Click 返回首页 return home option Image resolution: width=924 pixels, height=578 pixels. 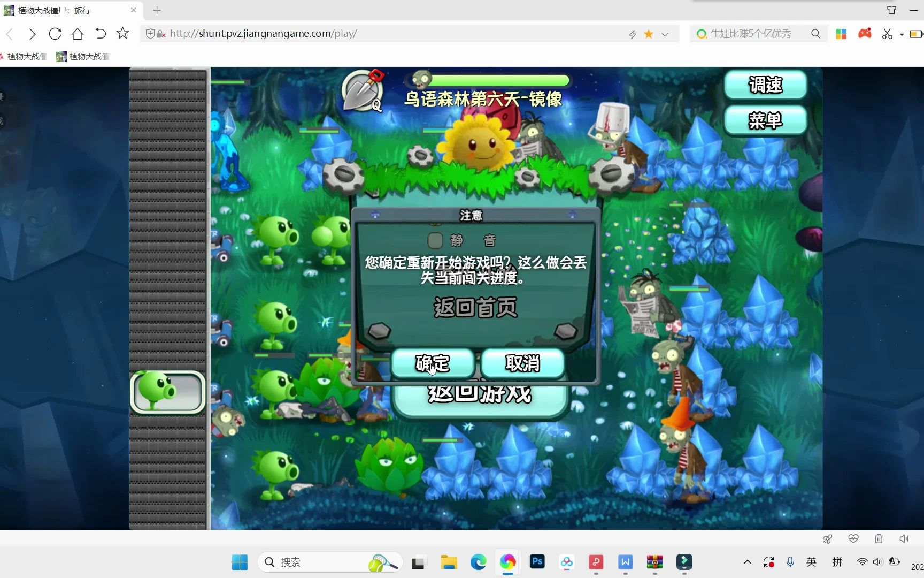click(x=475, y=308)
